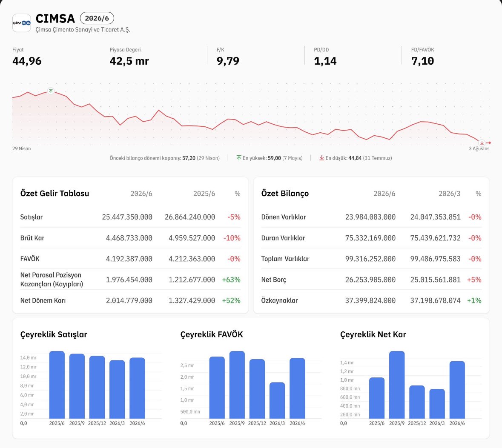Select Dönen Varlıklar value 23.984.083.000

[x=370, y=217]
